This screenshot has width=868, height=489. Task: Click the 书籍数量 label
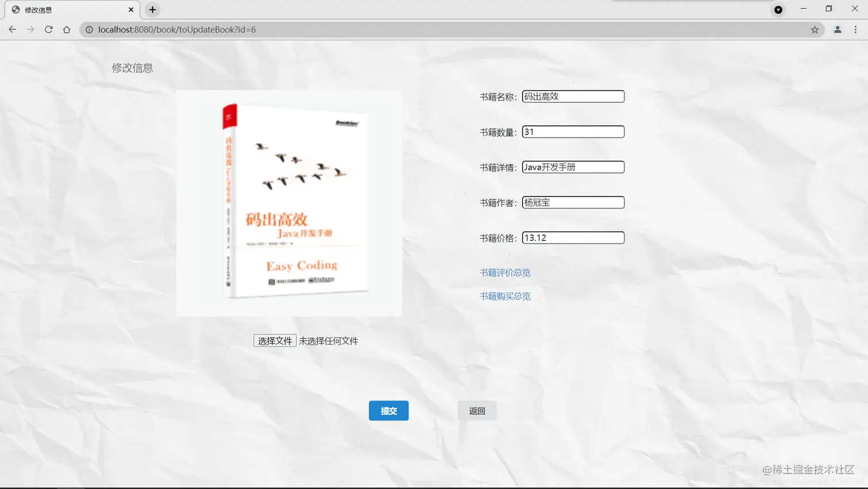point(498,132)
